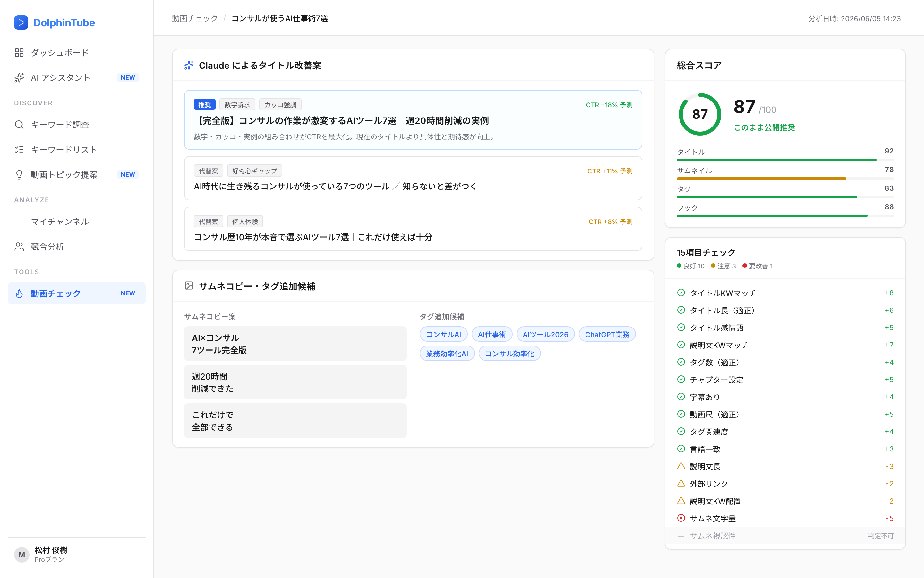
Task: Click the warning icon for 外部リンク
Action: 681,484
